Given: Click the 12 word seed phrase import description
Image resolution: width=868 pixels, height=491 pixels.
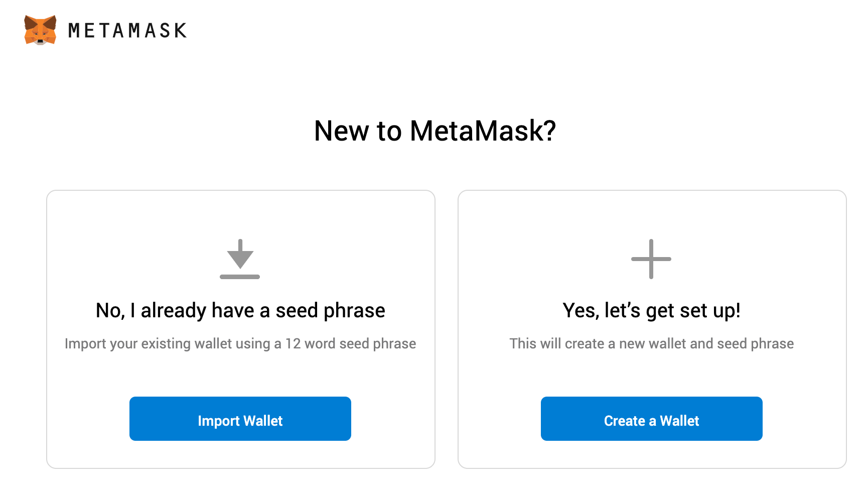Looking at the screenshot, I should pyautogui.click(x=240, y=343).
